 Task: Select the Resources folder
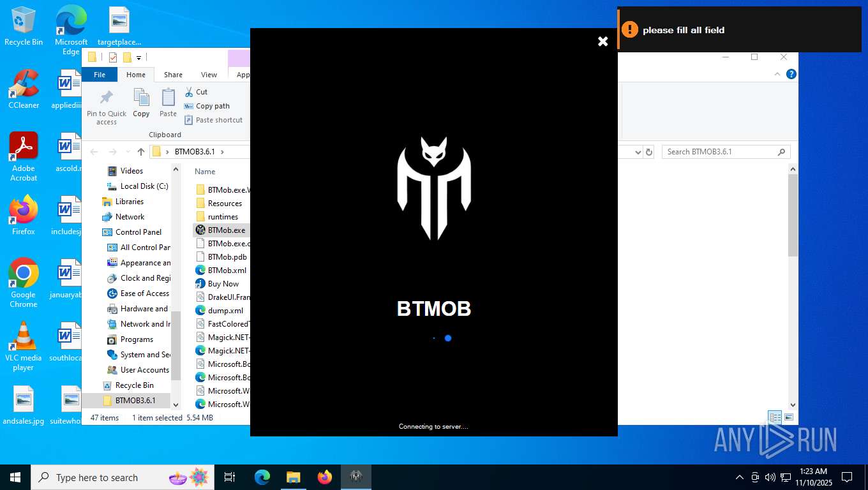click(x=218, y=204)
